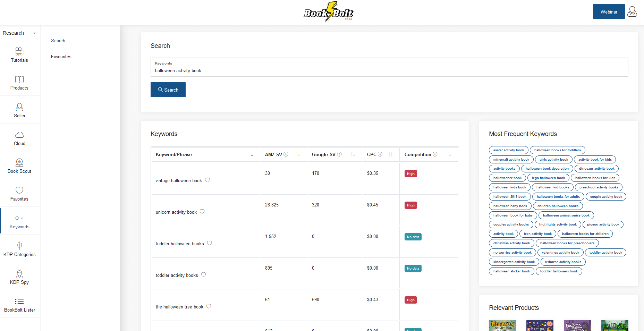Select halloween books for adults tag
The image size is (644, 331).
click(558, 197)
